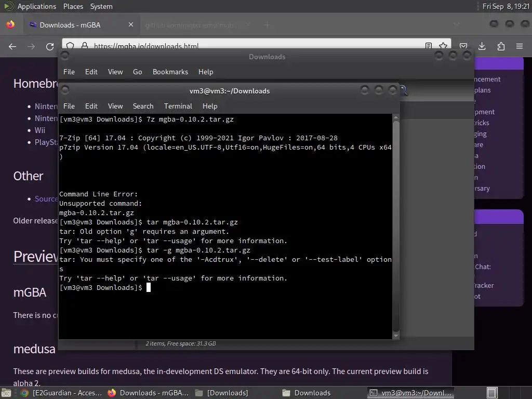Viewport: 532px width, 399px height.
Task: Click the Firefox logo icon in browser
Action: tap(10, 25)
